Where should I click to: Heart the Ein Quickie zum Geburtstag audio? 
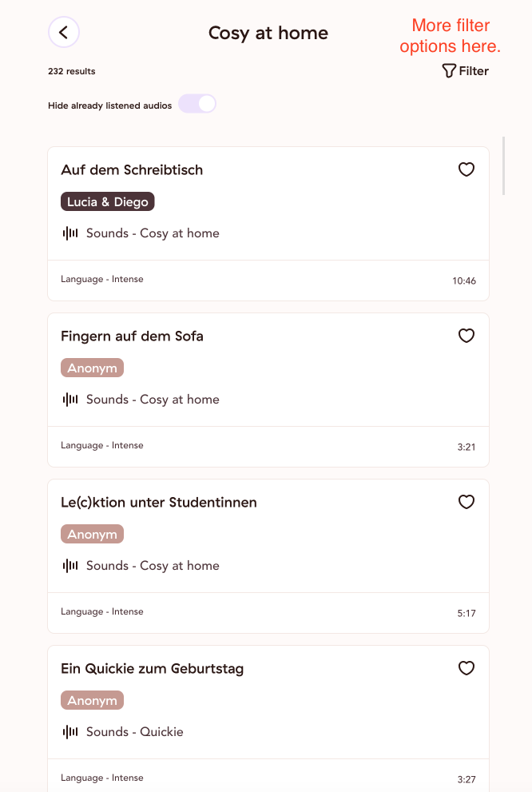pyautogui.click(x=466, y=668)
